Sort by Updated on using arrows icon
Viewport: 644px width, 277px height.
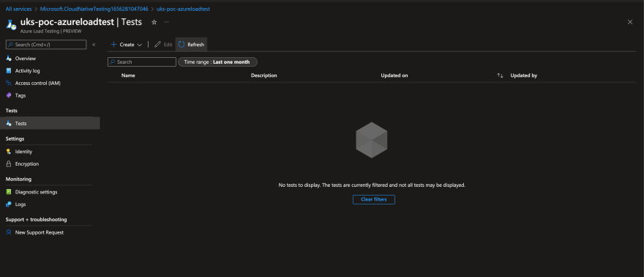(500, 75)
